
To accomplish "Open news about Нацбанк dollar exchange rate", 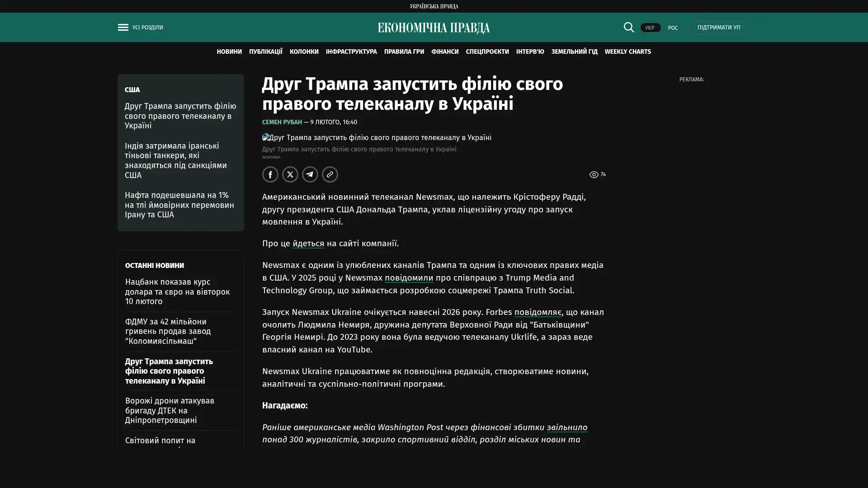I will (177, 291).
